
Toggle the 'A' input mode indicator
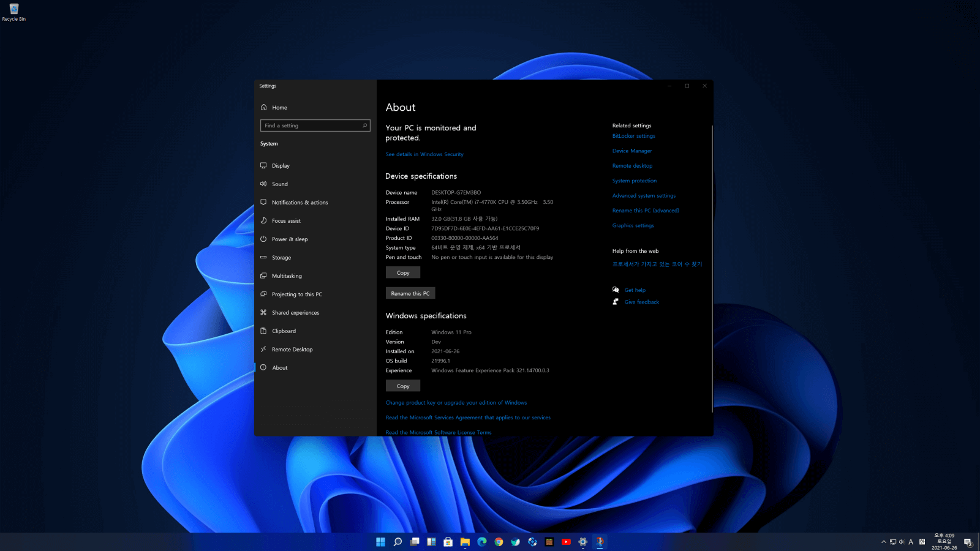point(911,542)
